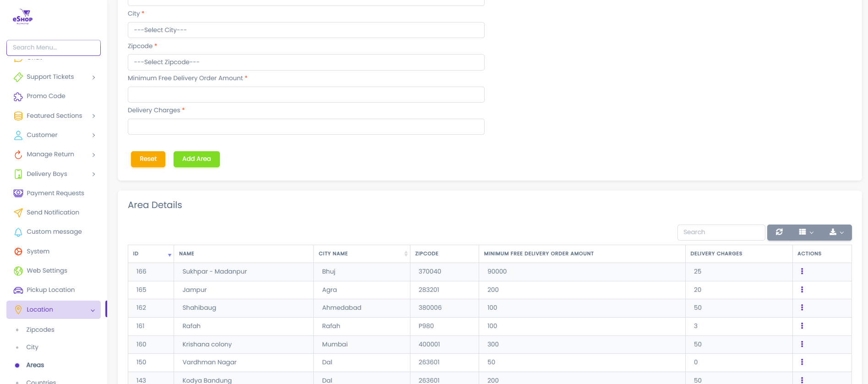Open actions menu for Krishana colony row

point(802,344)
